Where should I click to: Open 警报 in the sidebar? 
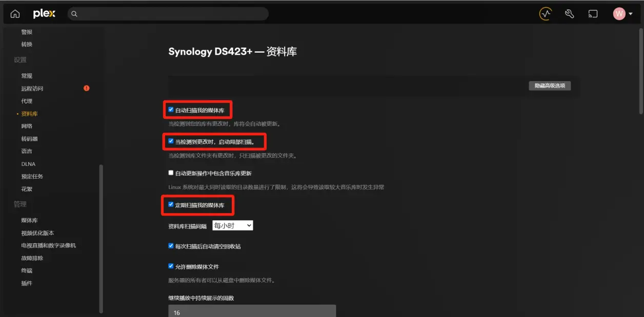pos(27,32)
